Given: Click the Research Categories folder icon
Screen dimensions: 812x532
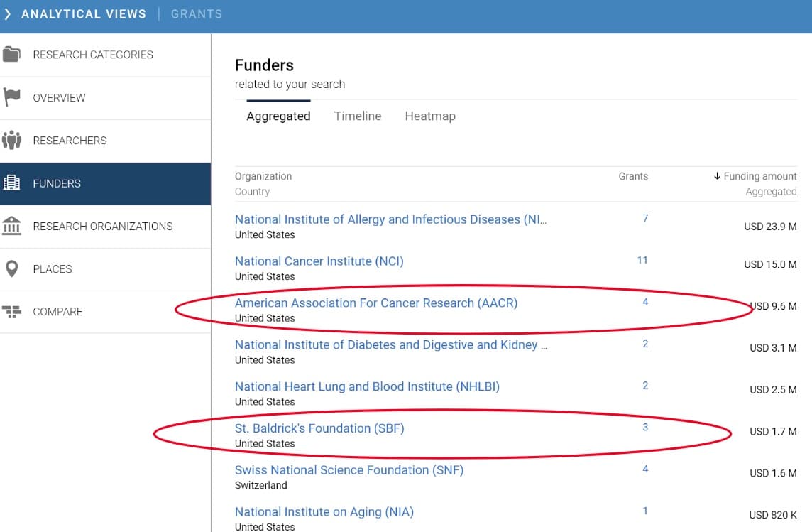Looking at the screenshot, I should pyautogui.click(x=11, y=55).
